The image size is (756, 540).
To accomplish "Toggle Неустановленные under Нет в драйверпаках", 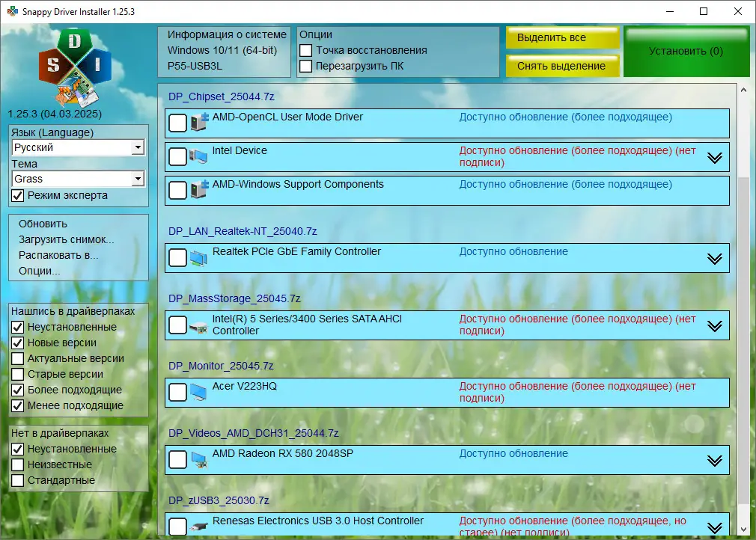I will tap(17, 449).
